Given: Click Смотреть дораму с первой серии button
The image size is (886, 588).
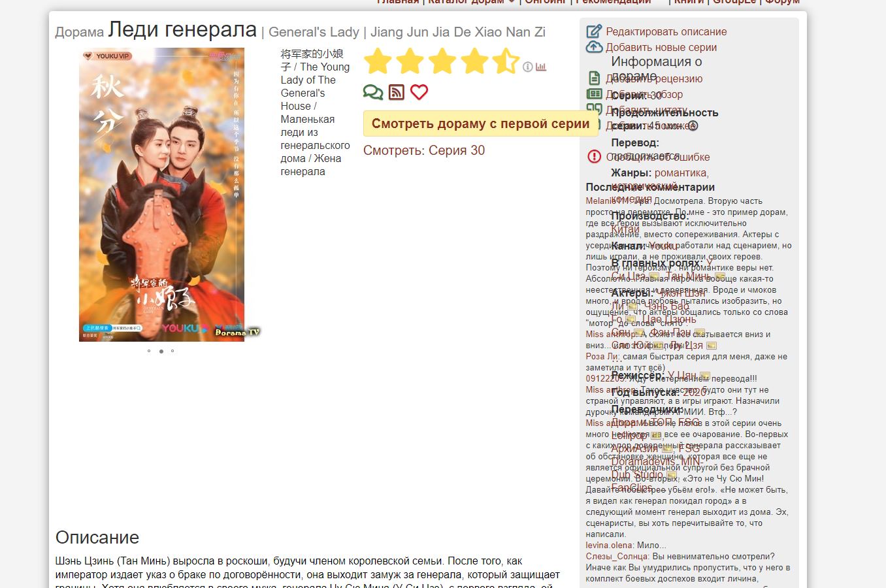Looking at the screenshot, I should [480, 123].
